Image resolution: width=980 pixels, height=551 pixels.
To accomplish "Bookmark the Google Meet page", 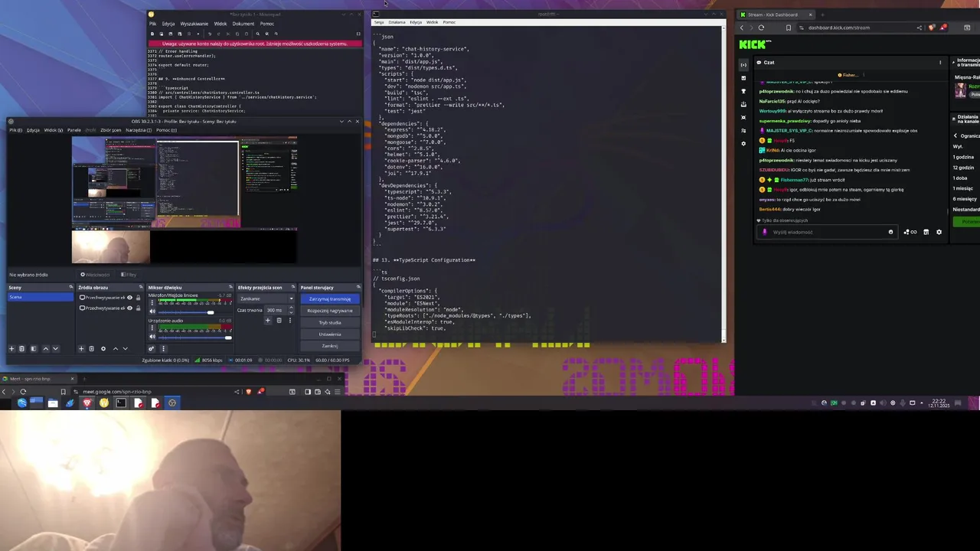I will (63, 392).
